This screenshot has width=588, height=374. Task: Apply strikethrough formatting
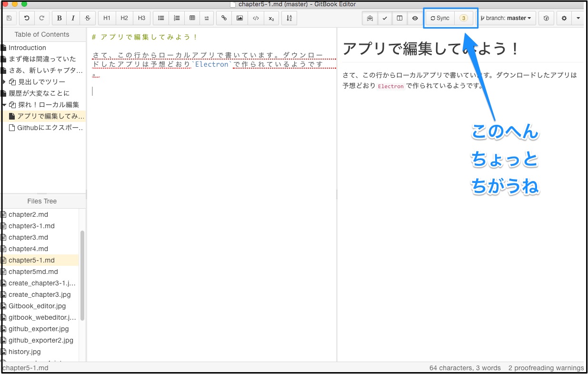pyautogui.click(x=88, y=18)
